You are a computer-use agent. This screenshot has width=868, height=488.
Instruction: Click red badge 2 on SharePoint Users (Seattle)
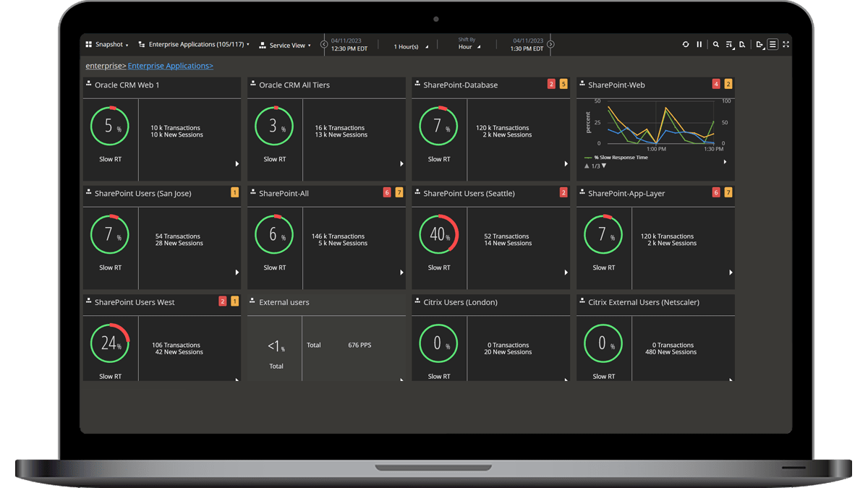coord(563,193)
